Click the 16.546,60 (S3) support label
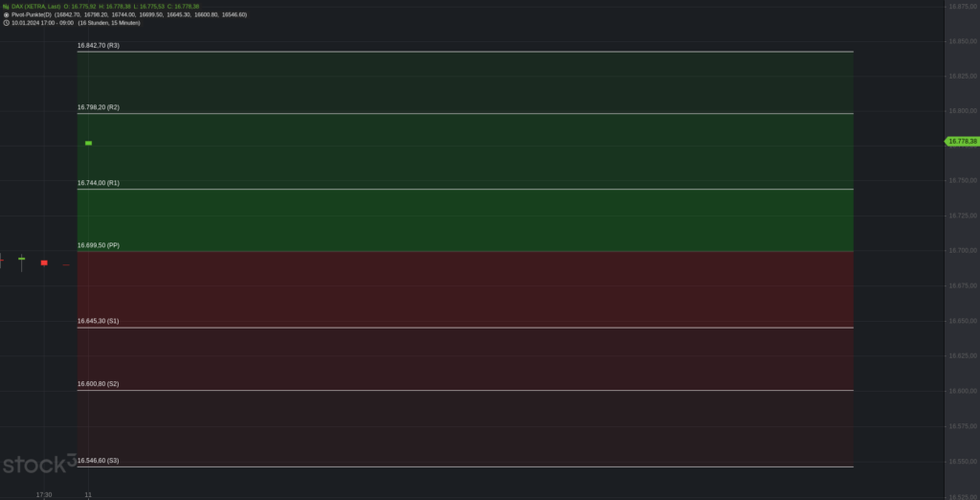Image resolution: width=980 pixels, height=500 pixels. point(99,461)
